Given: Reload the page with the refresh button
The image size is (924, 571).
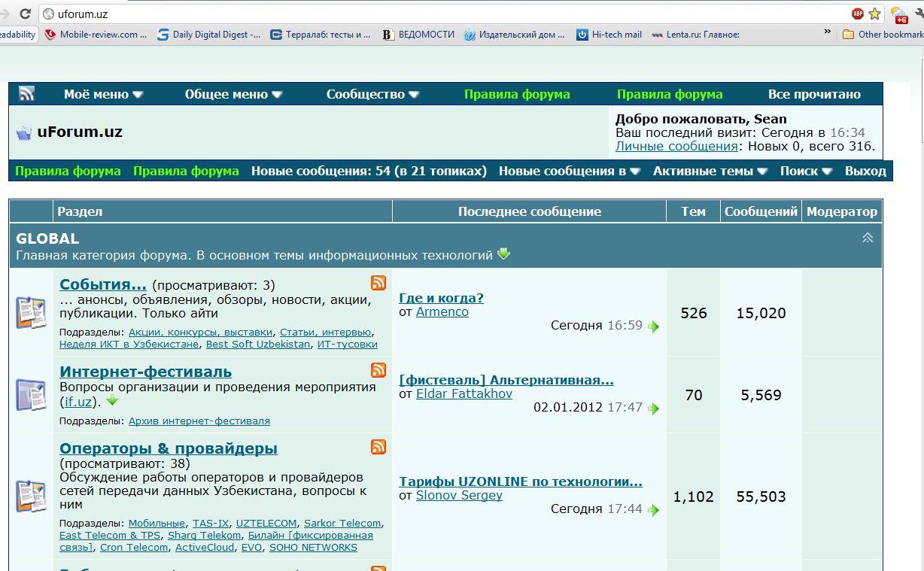Looking at the screenshot, I should pos(25,14).
